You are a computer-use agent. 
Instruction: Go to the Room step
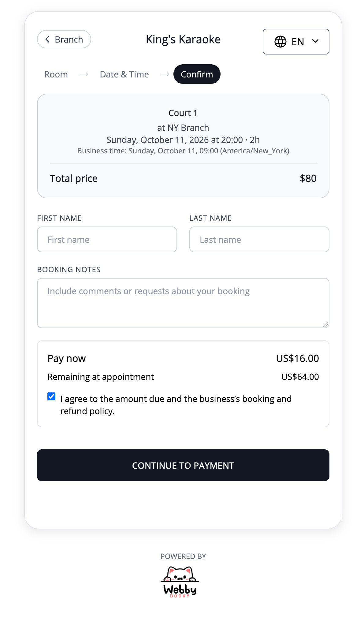tap(56, 74)
